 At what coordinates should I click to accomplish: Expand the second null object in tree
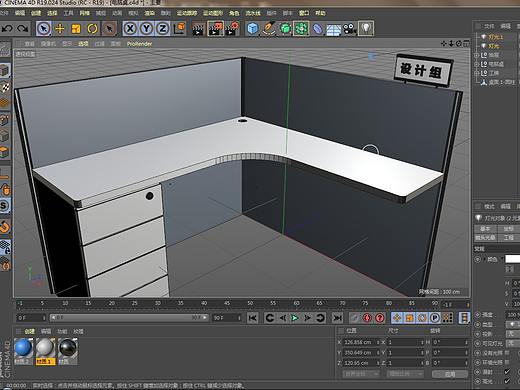477,64
